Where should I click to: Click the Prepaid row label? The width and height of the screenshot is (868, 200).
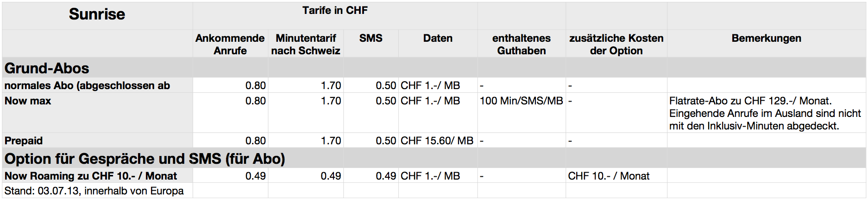pyautogui.click(x=24, y=141)
